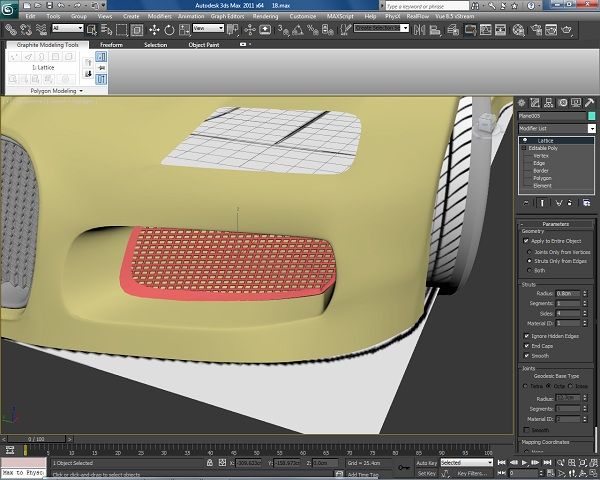This screenshot has width=600, height=480.
Task: Select Struts Only from Edges radio
Action: click(x=530, y=261)
